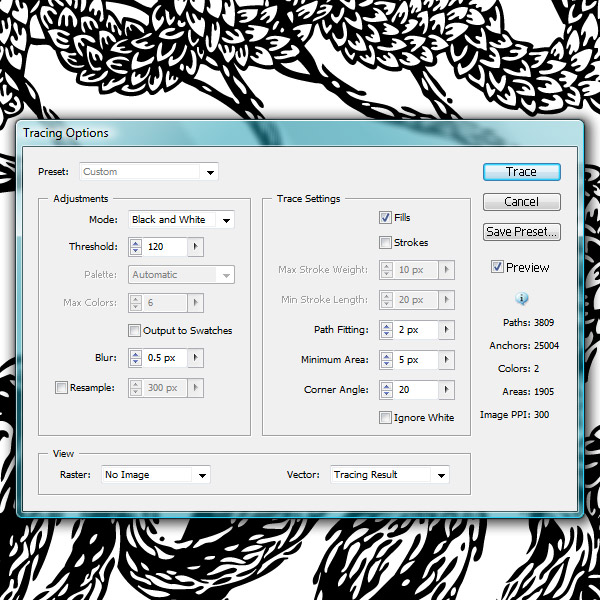The height and width of the screenshot is (600, 600).
Task: Click the Areas: 1905 readout
Action: click(528, 391)
